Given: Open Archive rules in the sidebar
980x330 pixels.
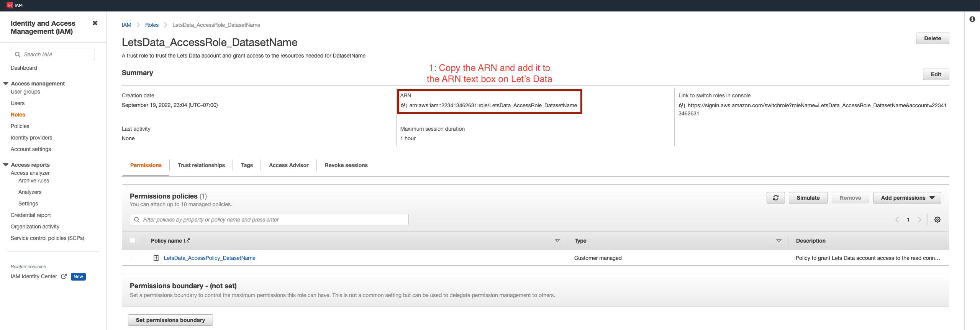Looking at the screenshot, I should 34,181.
